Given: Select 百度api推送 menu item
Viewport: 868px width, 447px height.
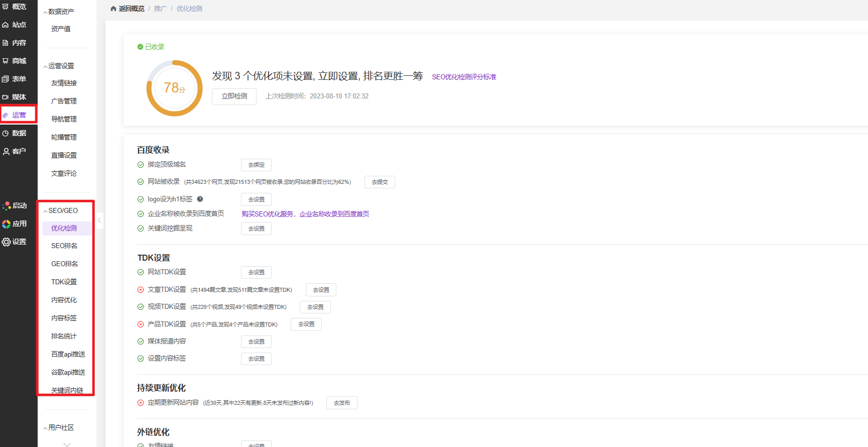Looking at the screenshot, I should (68, 354).
